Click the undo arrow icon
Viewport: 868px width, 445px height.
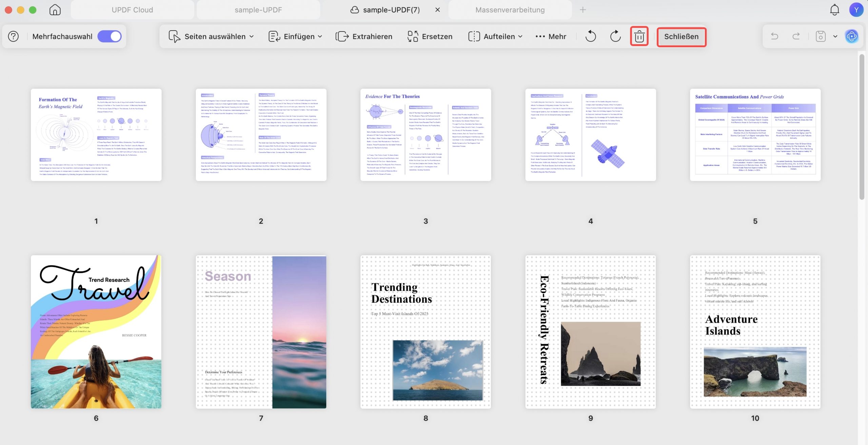pos(774,36)
